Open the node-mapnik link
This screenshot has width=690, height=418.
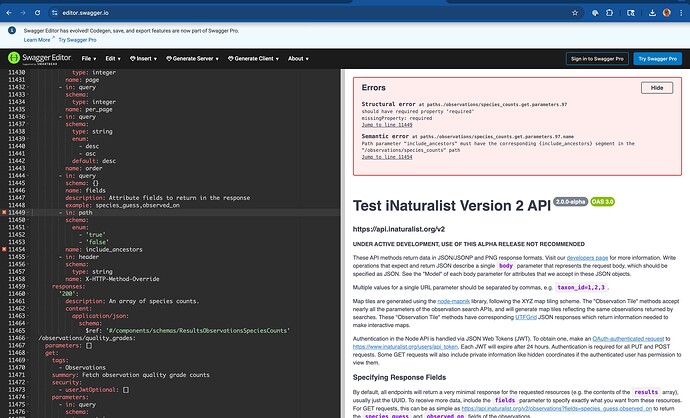(x=453, y=301)
